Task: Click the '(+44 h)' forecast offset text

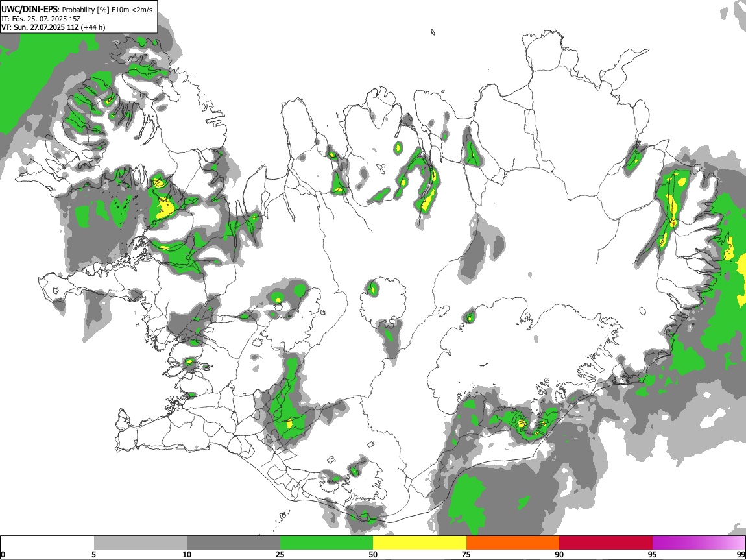Action: pyautogui.click(x=93, y=27)
